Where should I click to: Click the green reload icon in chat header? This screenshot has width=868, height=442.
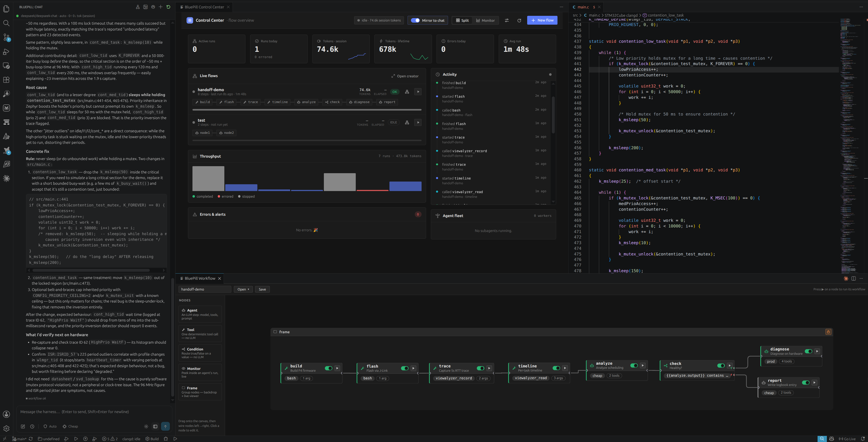coord(168,7)
